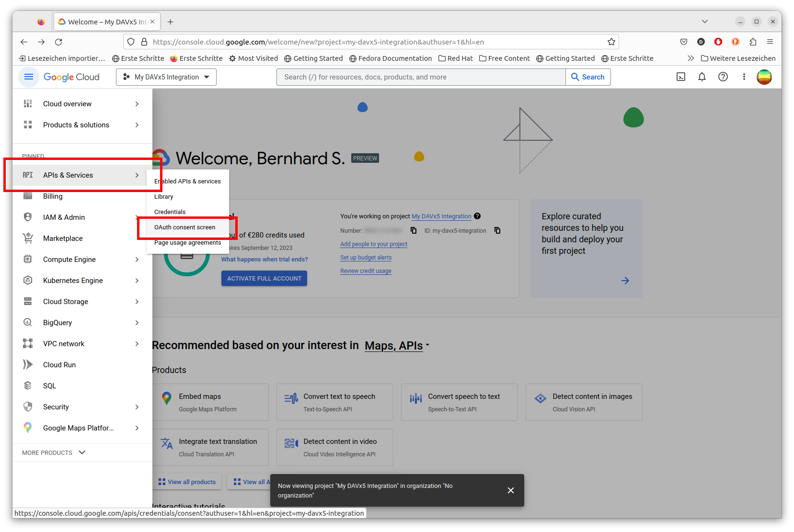794x532 pixels.
Task: Open the Convert speech to text card
Action: [x=460, y=402]
